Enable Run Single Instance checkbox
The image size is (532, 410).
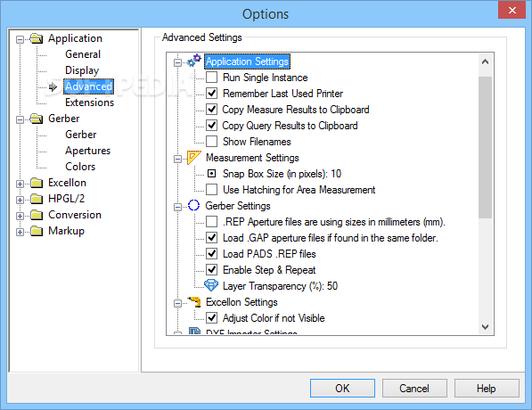(x=212, y=77)
